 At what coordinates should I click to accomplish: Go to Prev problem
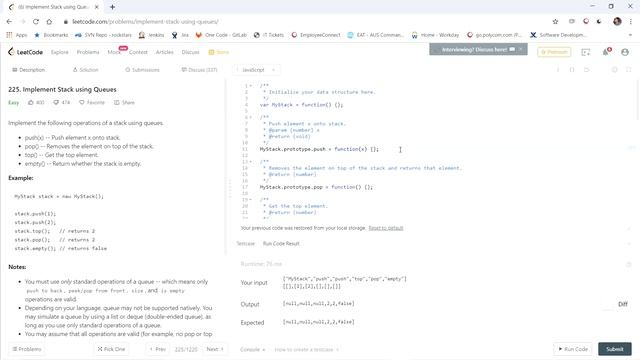[x=158, y=349]
